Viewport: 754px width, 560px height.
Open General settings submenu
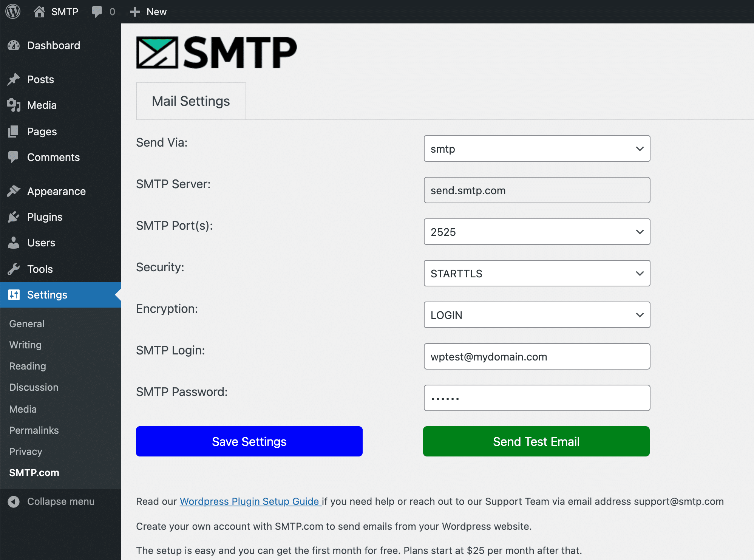click(x=27, y=324)
